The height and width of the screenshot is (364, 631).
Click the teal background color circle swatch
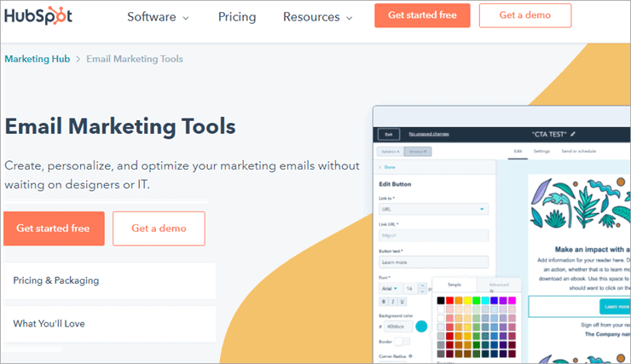(x=421, y=326)
